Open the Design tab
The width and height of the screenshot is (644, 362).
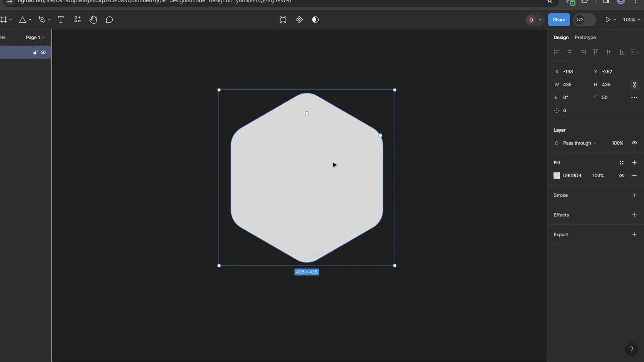(x=561, y=37)
